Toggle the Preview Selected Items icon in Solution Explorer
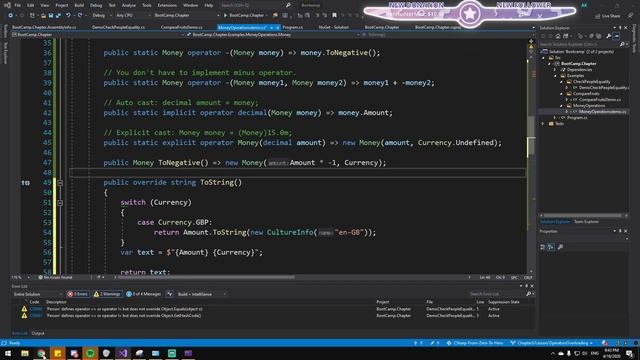 pos(616,36)
